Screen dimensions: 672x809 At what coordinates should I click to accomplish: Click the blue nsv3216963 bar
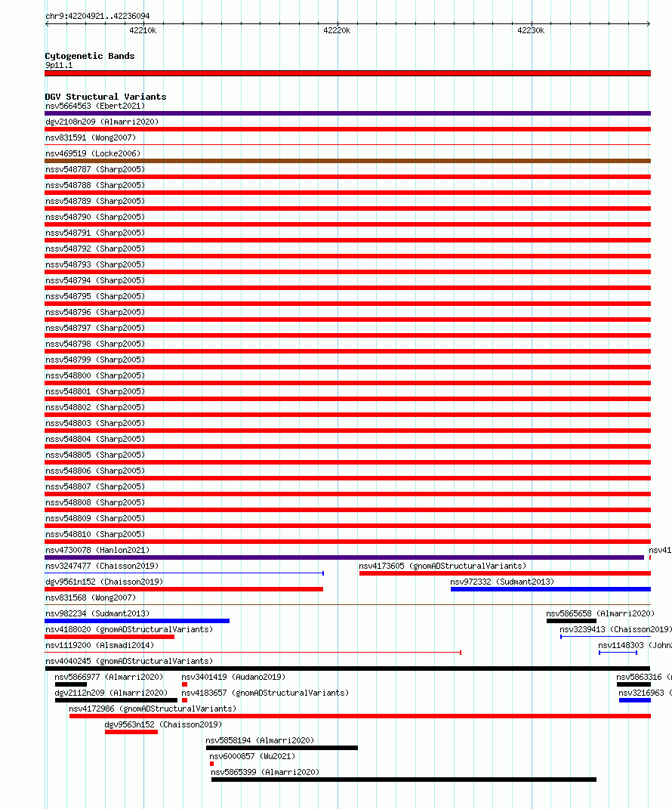click(635, 700)
